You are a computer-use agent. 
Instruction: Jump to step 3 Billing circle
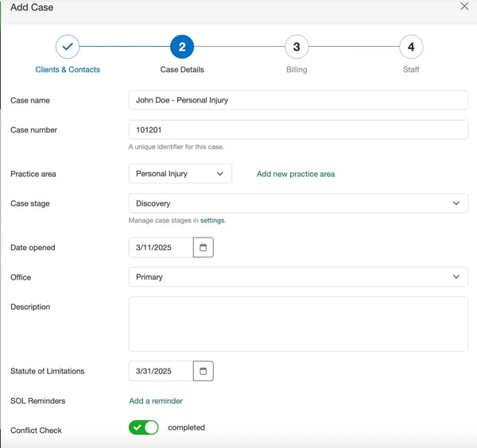point(297,47)
